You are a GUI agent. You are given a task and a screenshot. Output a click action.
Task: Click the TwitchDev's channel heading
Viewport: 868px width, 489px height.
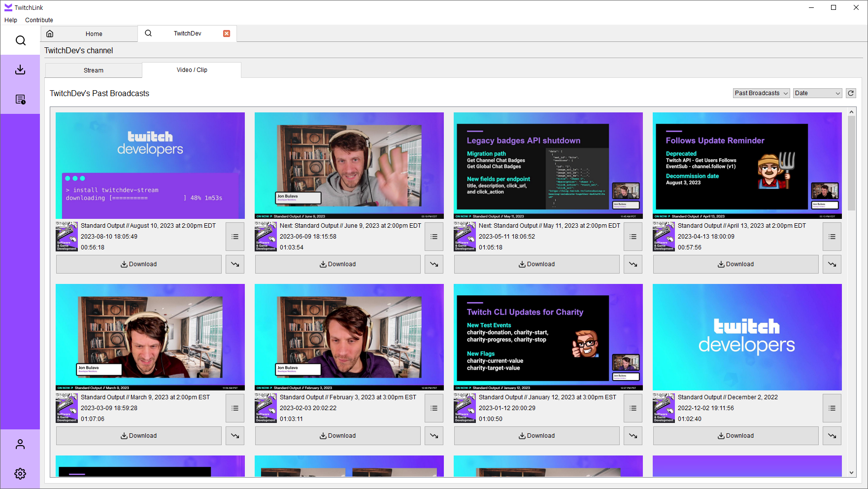point(79,51)
